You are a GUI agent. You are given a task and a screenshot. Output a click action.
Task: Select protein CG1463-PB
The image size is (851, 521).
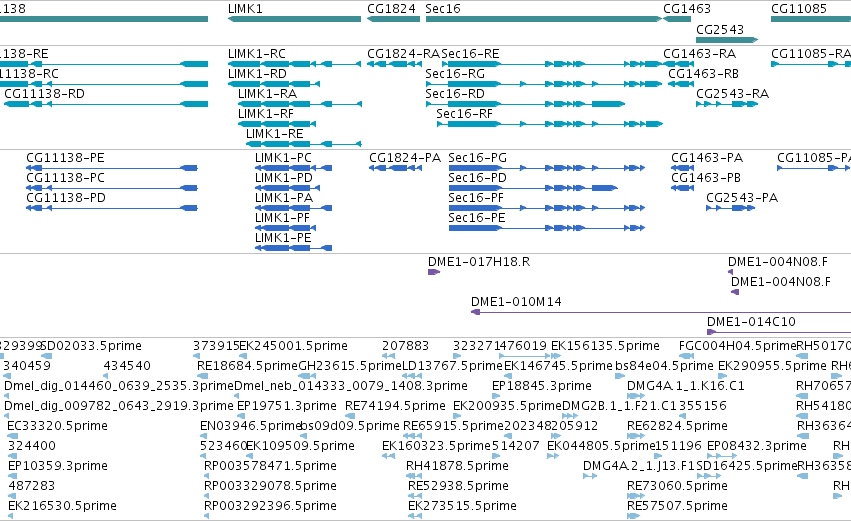pyautogui.click(x=706, y=178)
